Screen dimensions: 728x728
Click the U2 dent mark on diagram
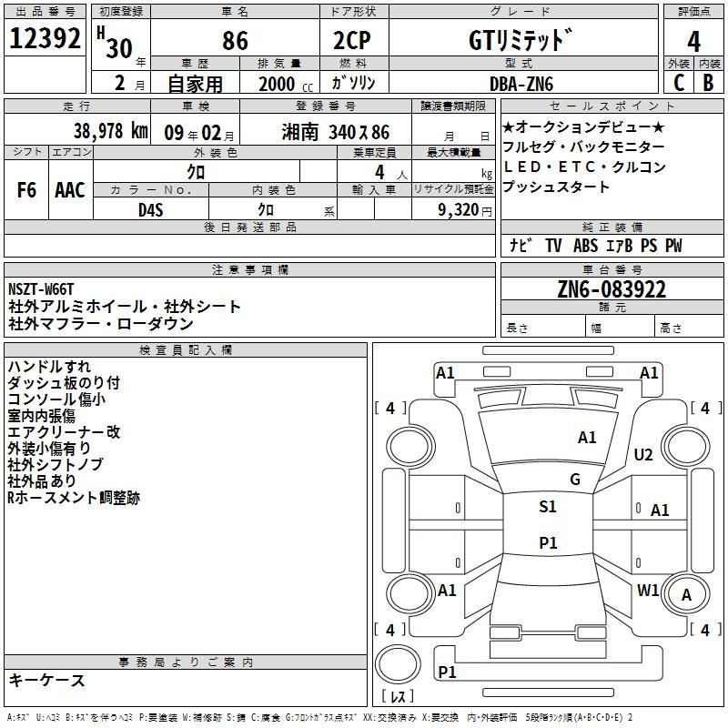[644, 455]
